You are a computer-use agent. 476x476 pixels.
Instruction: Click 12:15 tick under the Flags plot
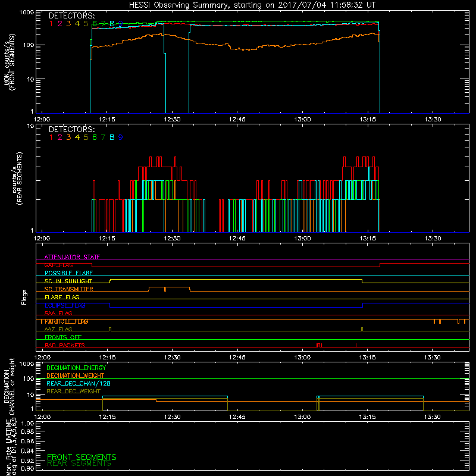107,358
